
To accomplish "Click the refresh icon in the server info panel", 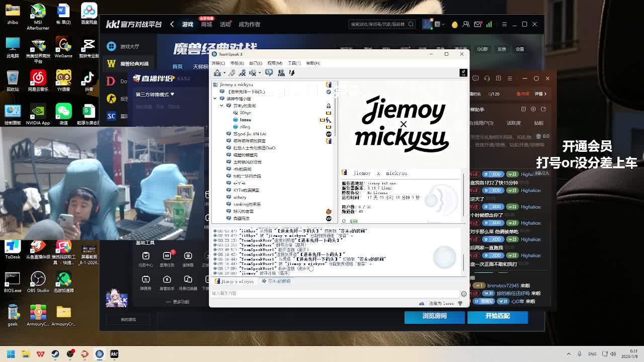I will [x=344, y=221].
